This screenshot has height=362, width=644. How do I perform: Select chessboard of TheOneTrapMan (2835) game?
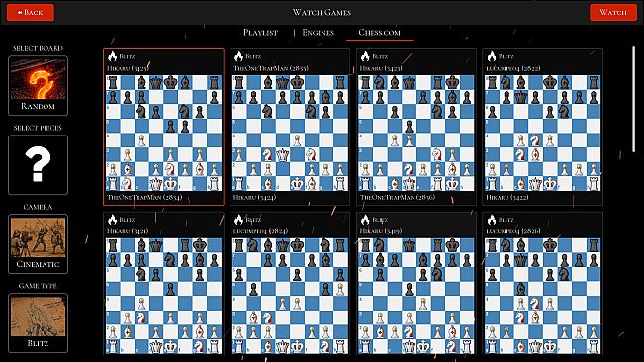pos(290,133)
